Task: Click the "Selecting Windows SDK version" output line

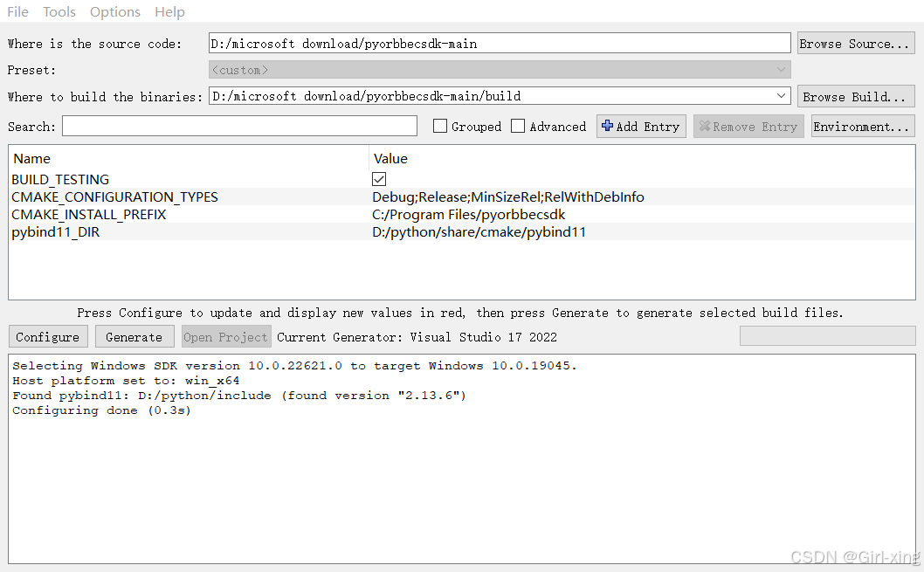Action: pos(294,366)
